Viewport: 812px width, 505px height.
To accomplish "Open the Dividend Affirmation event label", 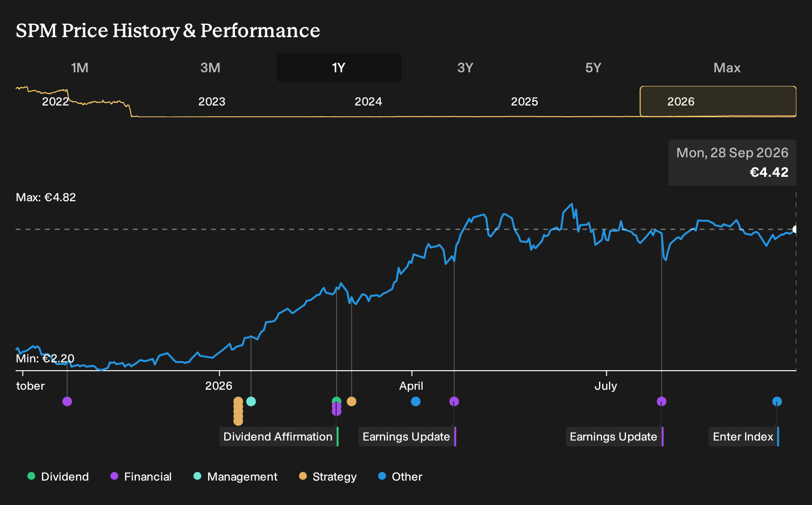I will pyautogui.click(x=279, y=437).
